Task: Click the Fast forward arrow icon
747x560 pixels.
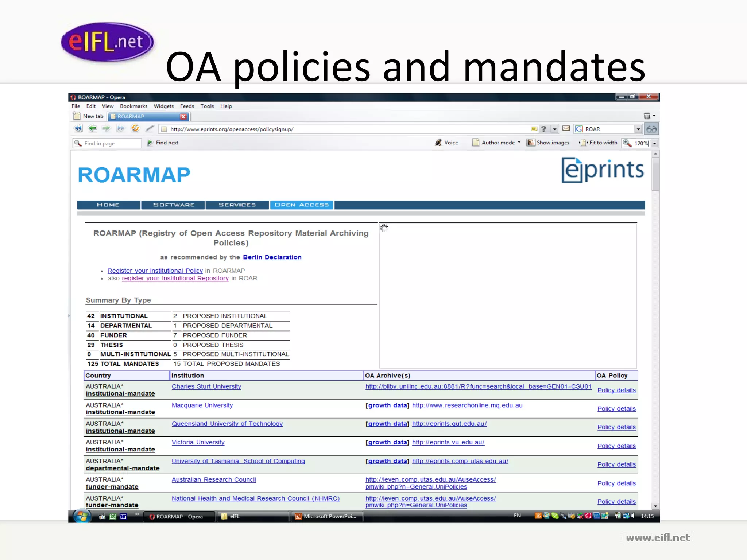Action: [x=121, y=128]
